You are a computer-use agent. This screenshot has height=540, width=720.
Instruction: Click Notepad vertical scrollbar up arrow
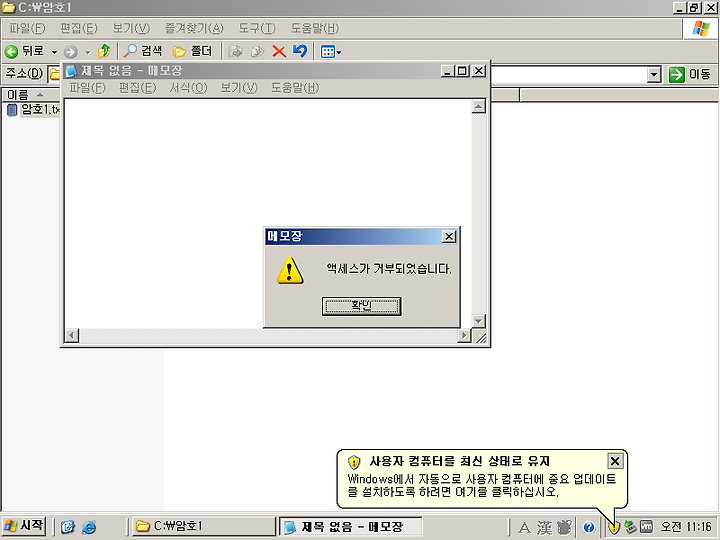[478, 107]
